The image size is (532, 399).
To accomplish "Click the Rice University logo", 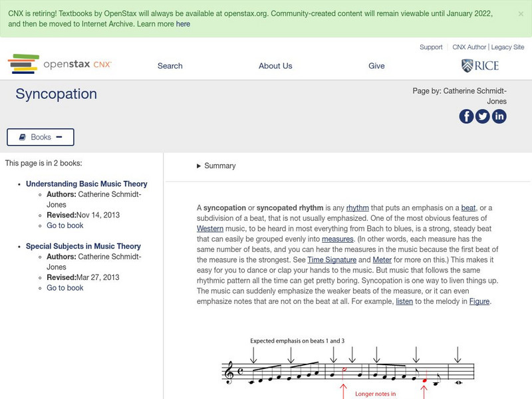I will [479, 65].
